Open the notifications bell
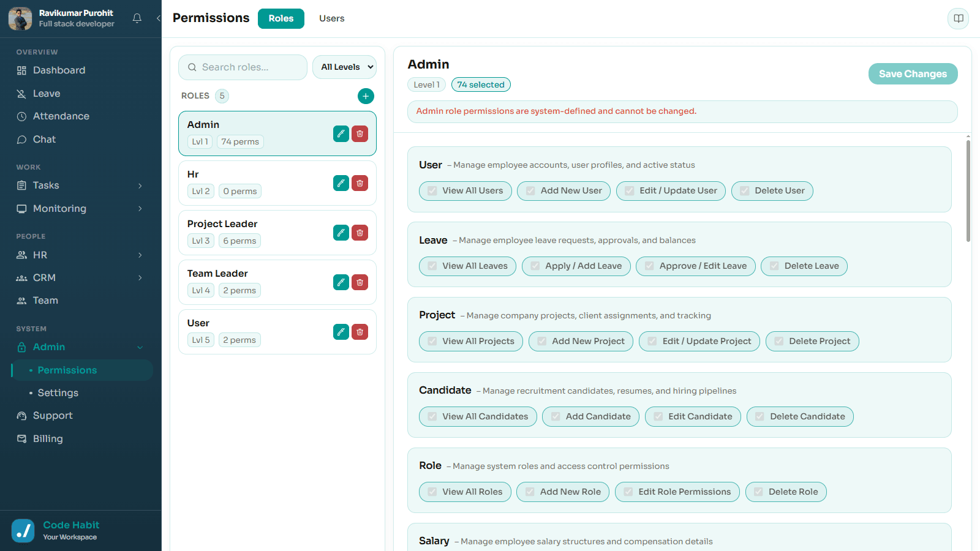The width and height of the screenshot is (980, 551). pyautogui.click(x=137, y=18)
